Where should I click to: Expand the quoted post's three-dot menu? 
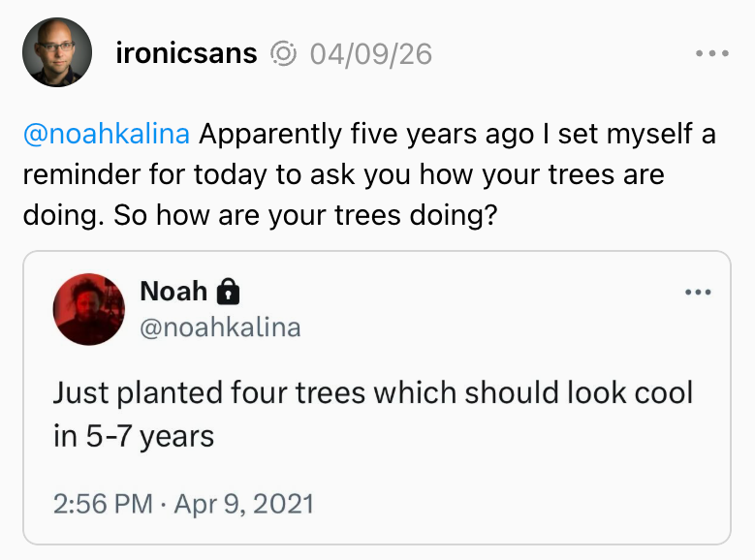[697, 292]
